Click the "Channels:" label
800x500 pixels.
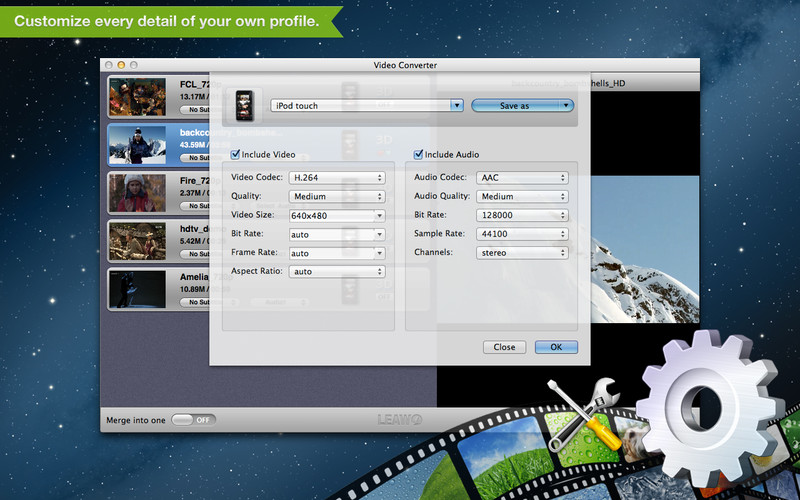(433, 252)
